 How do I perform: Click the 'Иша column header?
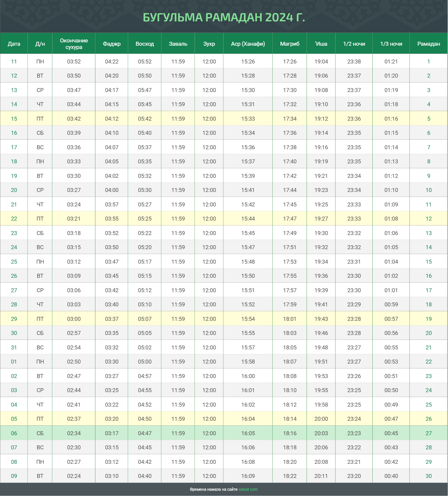point(321,44)
